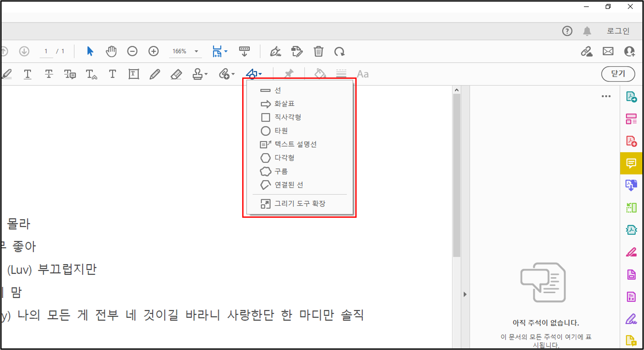
Task: Click the page number input field
Action: (x=46, y=51)
